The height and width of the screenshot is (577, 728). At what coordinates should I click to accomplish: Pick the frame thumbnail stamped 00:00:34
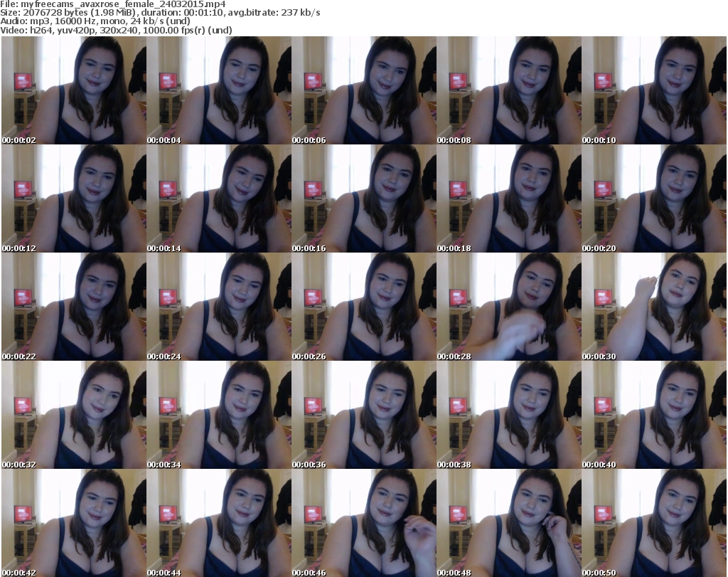[219, 415]
